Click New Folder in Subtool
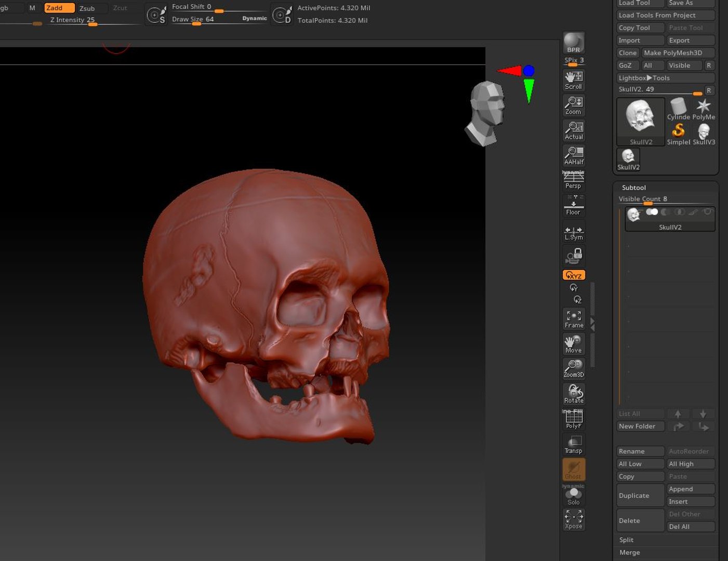728x561 pixels. 640,426
